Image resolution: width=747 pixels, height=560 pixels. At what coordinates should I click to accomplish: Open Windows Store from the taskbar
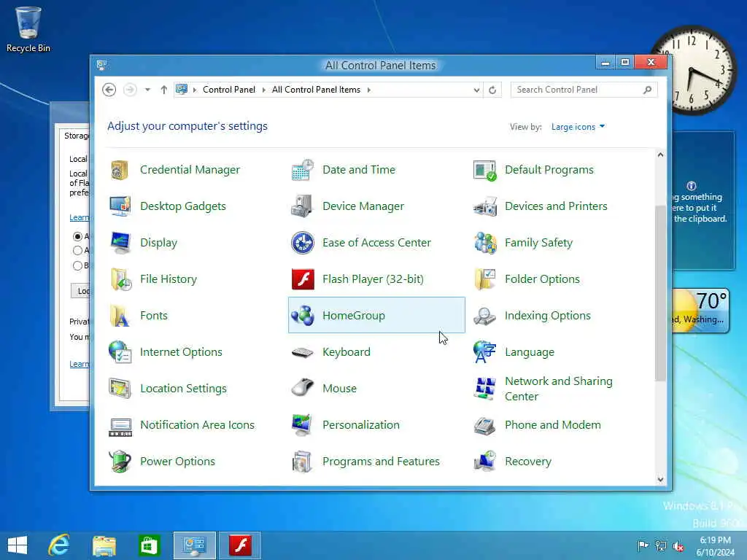tap(149, 545)
